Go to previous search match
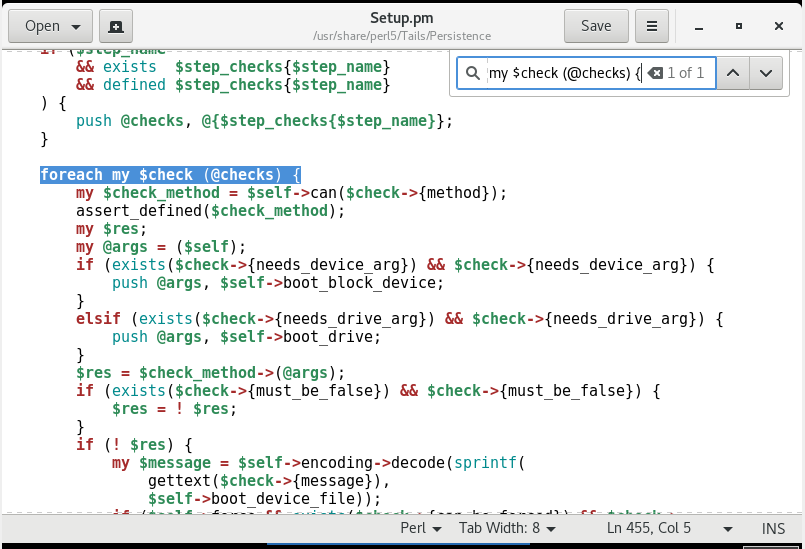Image resolution: width=805 pixels, height=549 pixels. 733,73
